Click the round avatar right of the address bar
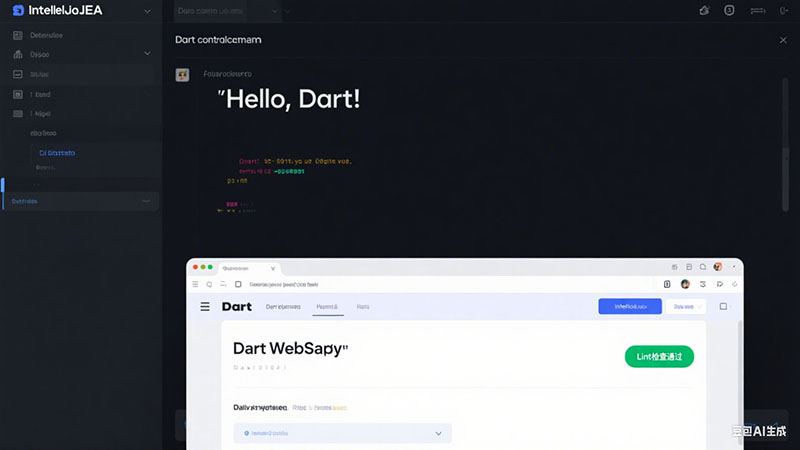The width and height of the screenshot is (800, 450). [x=685, y=284]
